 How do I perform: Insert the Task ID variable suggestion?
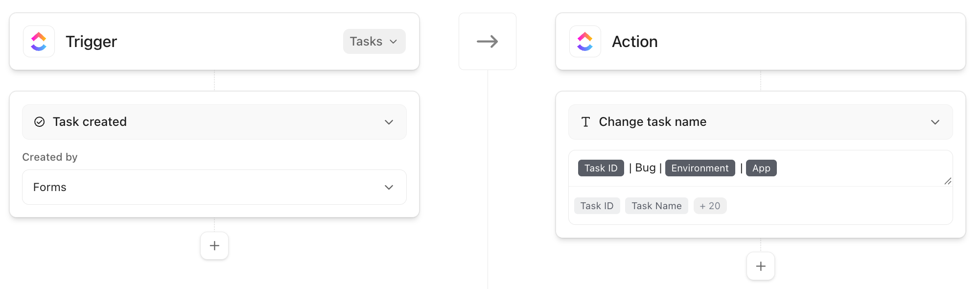pyautogui.click(x=597, y=206)
